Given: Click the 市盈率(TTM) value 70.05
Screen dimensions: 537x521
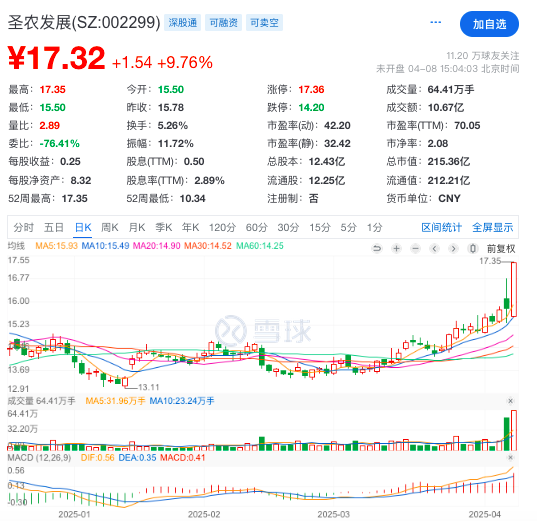Looking at the screenshot, I should pyautogui.click(x=467, y=125).
